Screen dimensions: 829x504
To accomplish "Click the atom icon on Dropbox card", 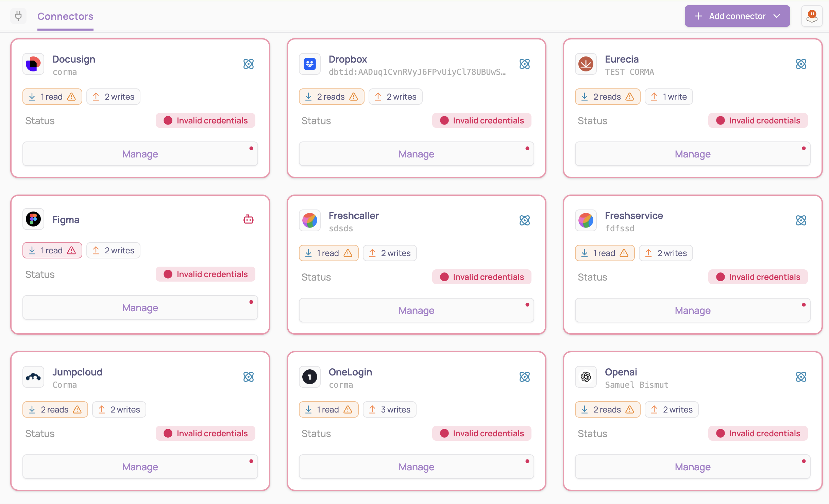I will [525, 64].
